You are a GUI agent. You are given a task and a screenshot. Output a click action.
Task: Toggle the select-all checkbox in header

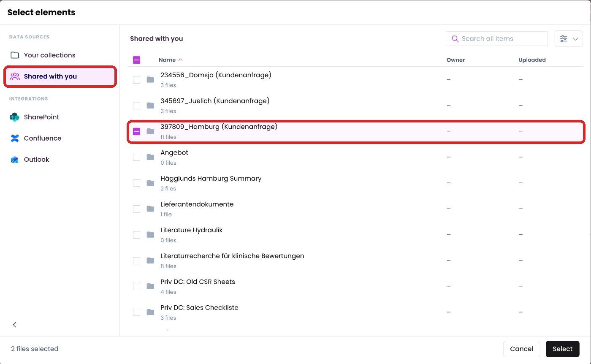pos(136,60)
